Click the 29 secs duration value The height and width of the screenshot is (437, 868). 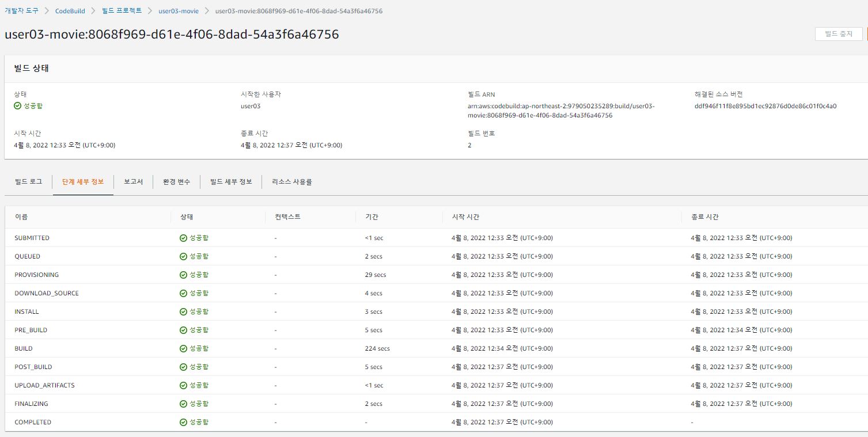coord(376,275)
